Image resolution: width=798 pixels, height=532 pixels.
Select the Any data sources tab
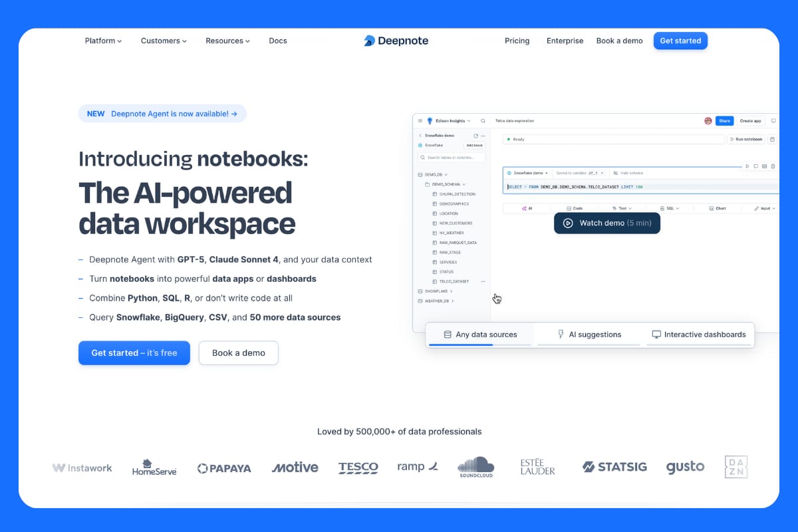[479, 334]
